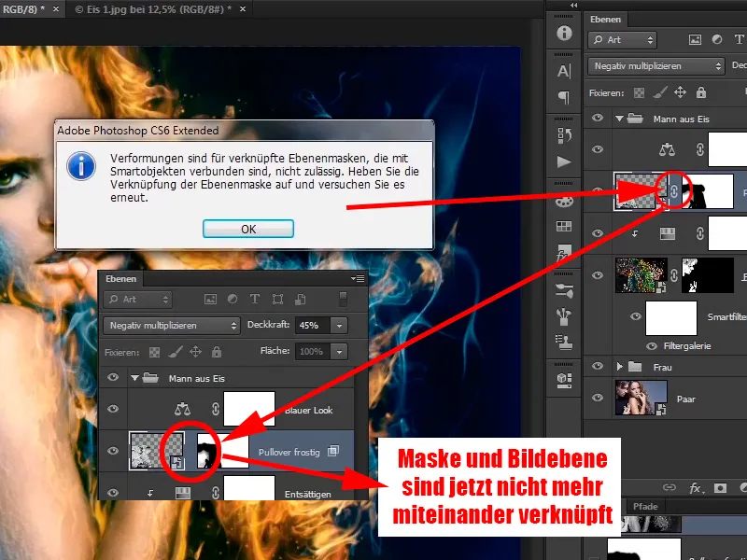This screenshot has height=560, width=747.
Task: Hide the Paar layer
Action: pos(598,398)
